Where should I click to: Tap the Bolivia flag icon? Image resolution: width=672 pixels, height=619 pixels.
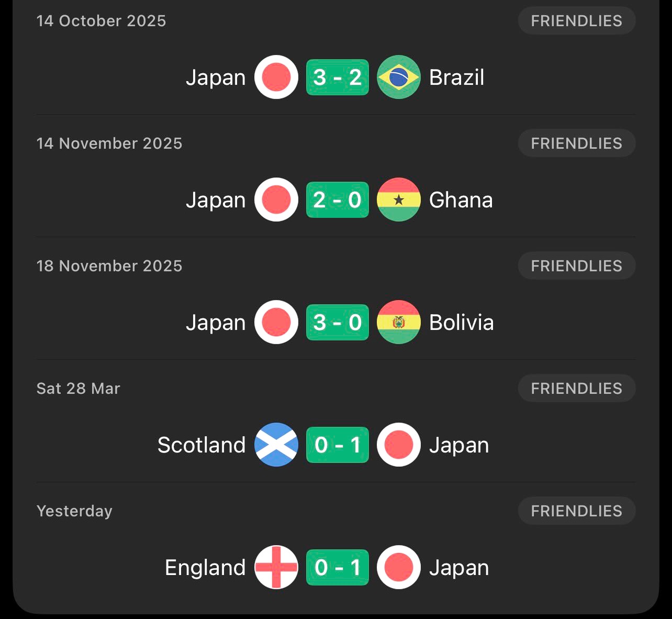pos(398,322)
